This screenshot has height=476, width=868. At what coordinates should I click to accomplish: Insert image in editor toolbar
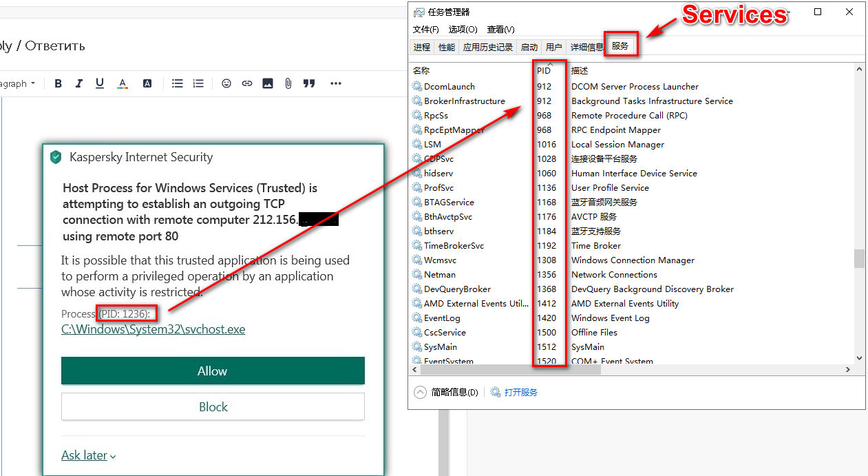click(268, 83)
